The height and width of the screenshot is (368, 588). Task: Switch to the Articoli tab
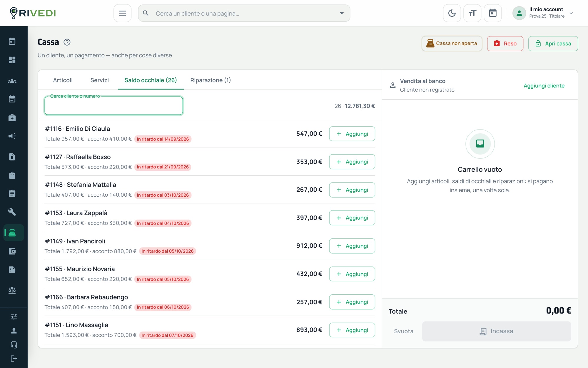click(63, 80)
